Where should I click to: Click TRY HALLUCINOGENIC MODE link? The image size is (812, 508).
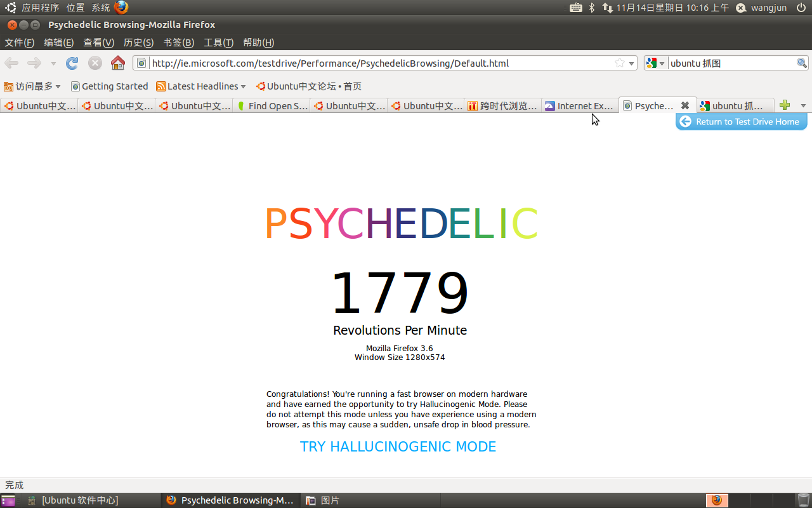click(x=398, y=446)
